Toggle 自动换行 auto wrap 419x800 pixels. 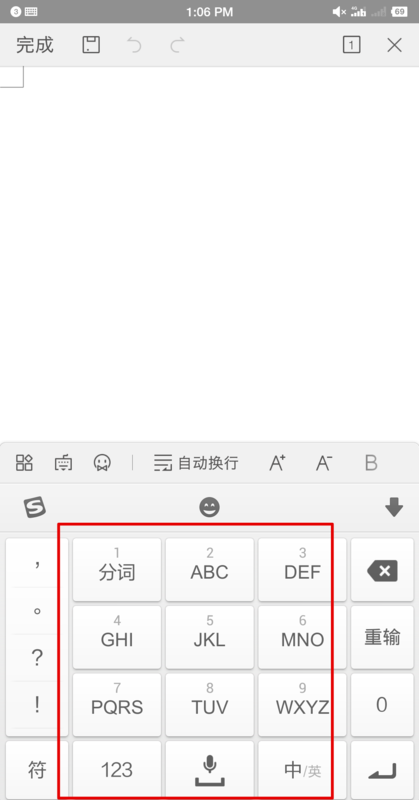pos(196,463)
